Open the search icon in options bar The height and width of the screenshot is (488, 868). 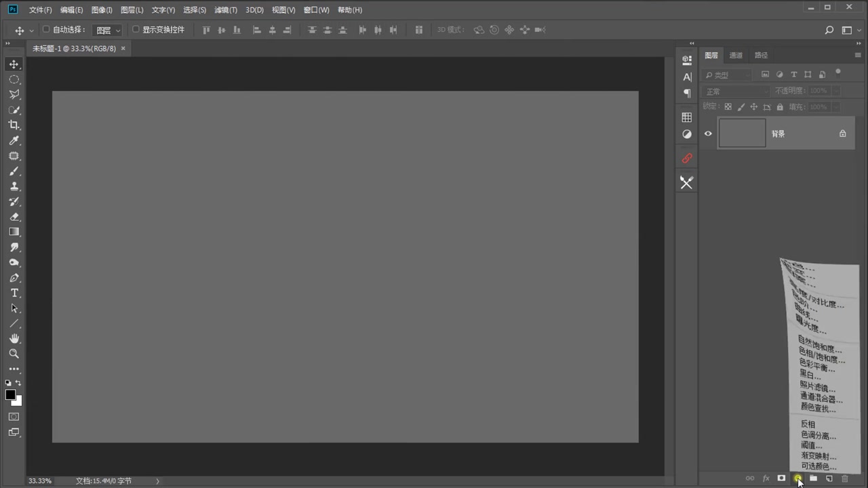829,30
